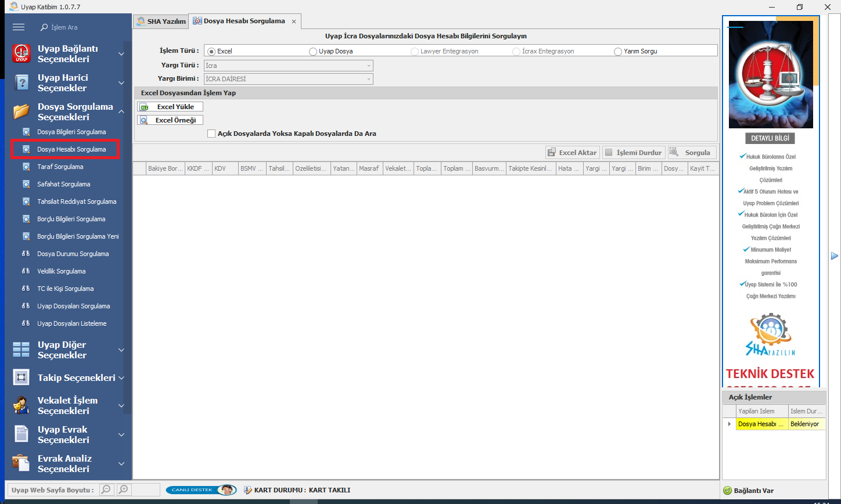
Task: Click the KDV column header
Action: (x=225, y=168)
